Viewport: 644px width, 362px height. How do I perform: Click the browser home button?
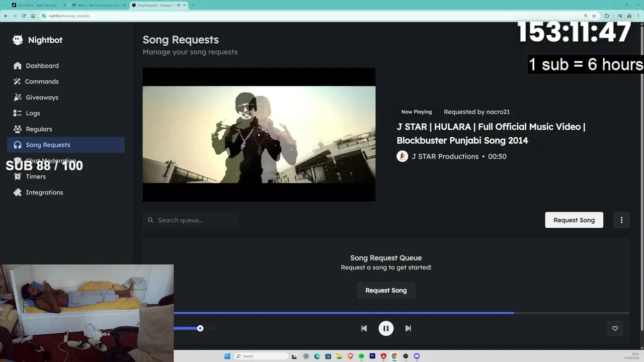coord(33,16)
